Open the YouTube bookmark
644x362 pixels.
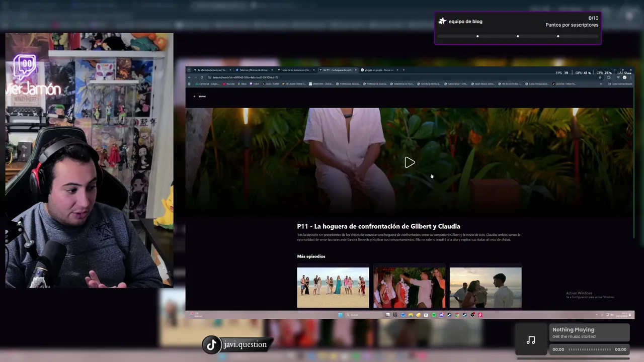pyautogui.click(x=228, y=84)
